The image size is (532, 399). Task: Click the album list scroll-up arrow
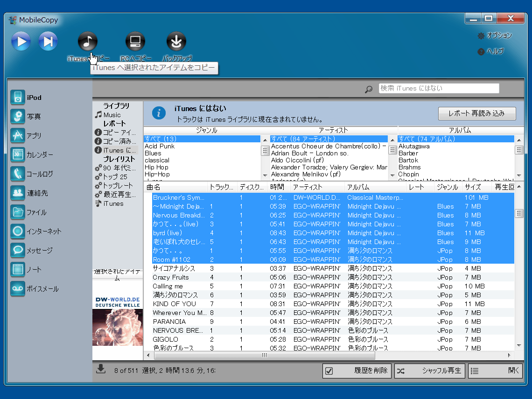tap(519, 140)
